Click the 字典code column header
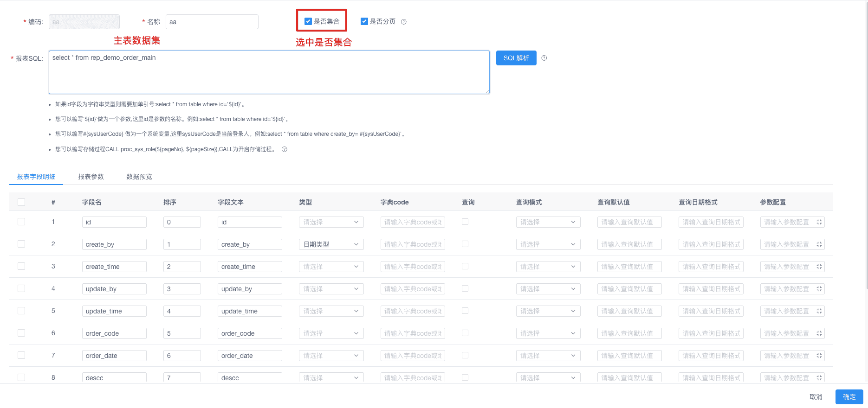The height and width of the screenshot is (408, 868). coord(395,202)
